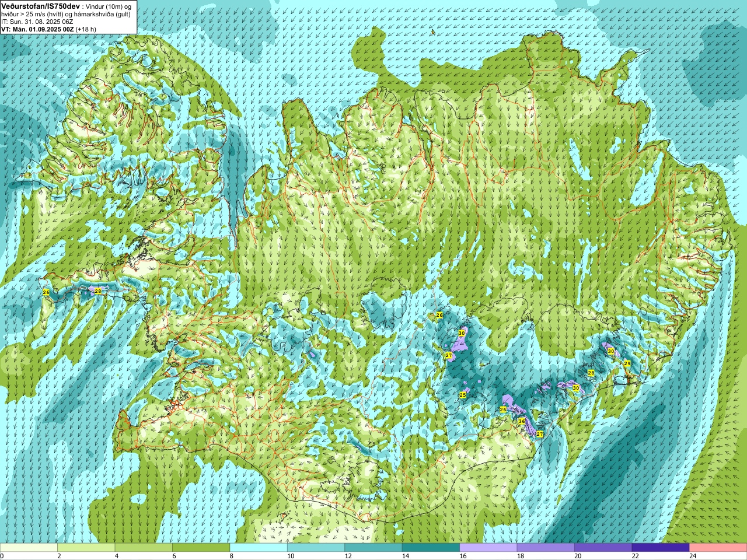Select the 10–12 m/s turquoise legend swatch
Screen dimensions: 747x560
click(x=316, y=548)
